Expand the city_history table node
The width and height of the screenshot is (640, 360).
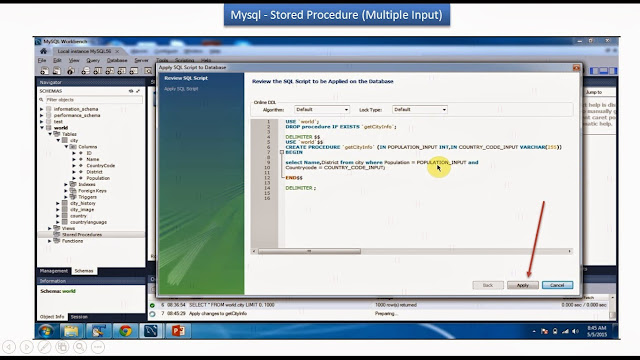pos(58,203)
